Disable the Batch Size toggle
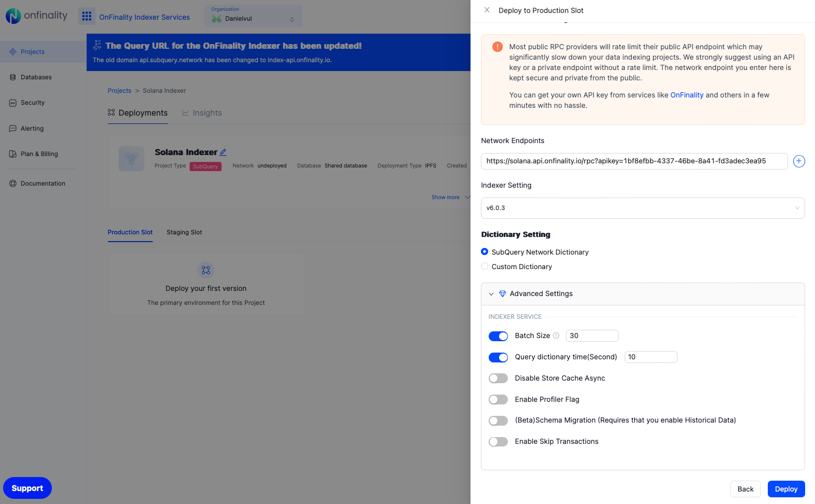This screenshot has height=504, width=815. (x=498, y=336)
